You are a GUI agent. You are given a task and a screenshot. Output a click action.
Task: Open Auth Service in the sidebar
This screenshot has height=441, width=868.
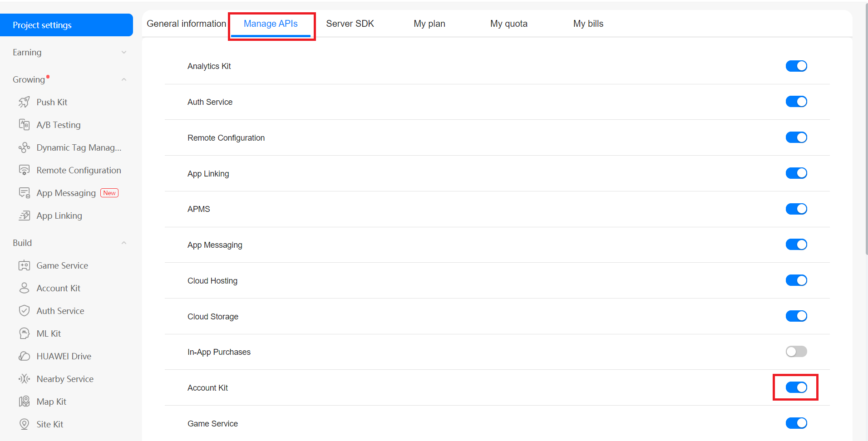point(60,311)
